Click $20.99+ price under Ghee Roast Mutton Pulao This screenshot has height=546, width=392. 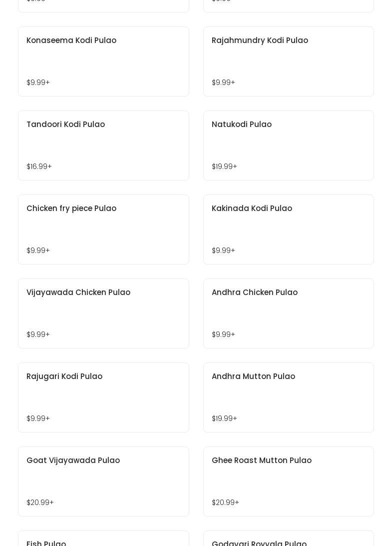tap(225, 502)
